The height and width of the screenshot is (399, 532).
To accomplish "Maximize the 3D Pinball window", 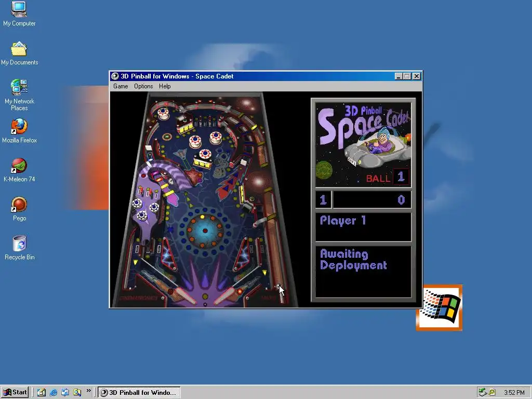I will pyautogui.click(x=407, y=76).
